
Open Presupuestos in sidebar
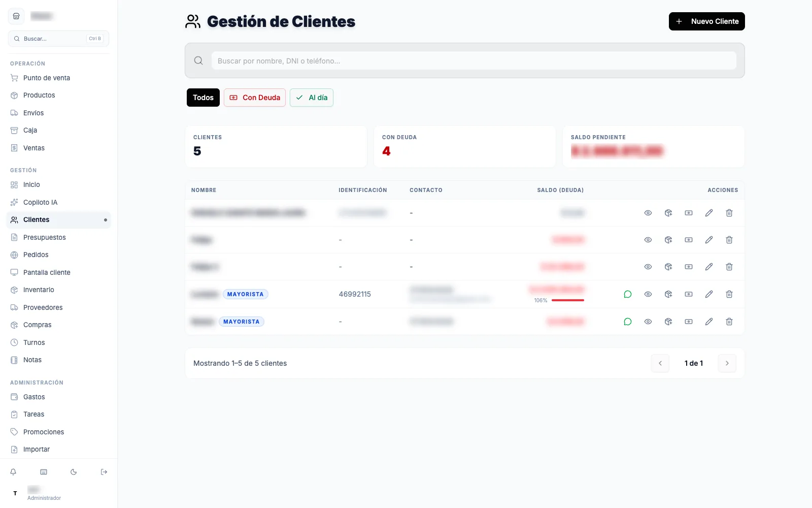coord(59,237)
